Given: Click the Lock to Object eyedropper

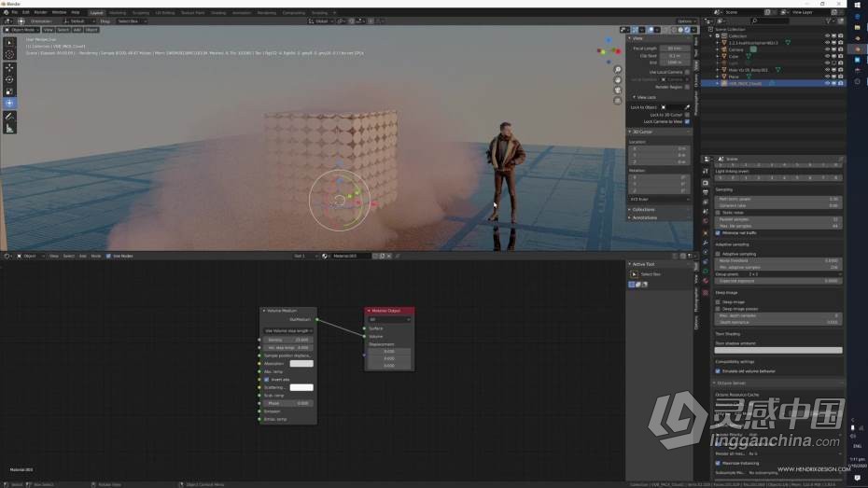Looking at the screenshot, I should (x=687, y=107).
